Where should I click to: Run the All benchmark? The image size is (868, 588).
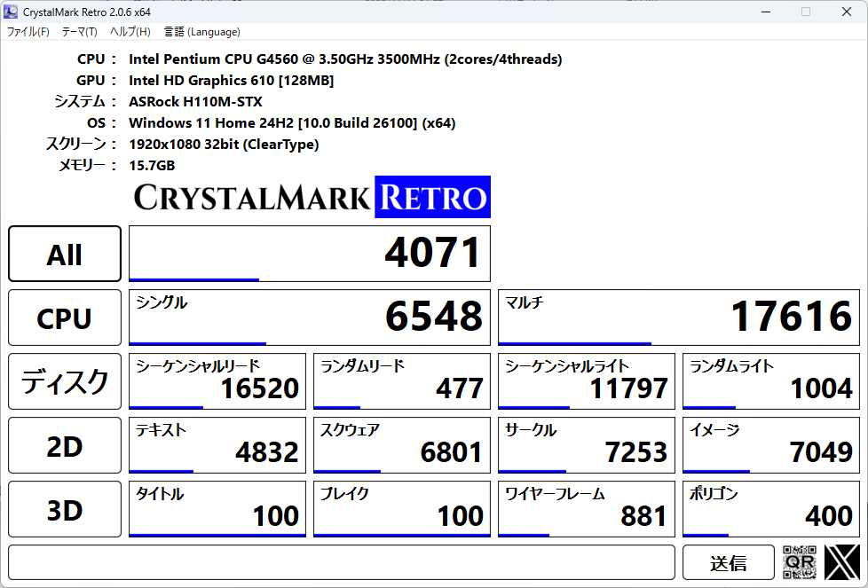pos(65,254)
